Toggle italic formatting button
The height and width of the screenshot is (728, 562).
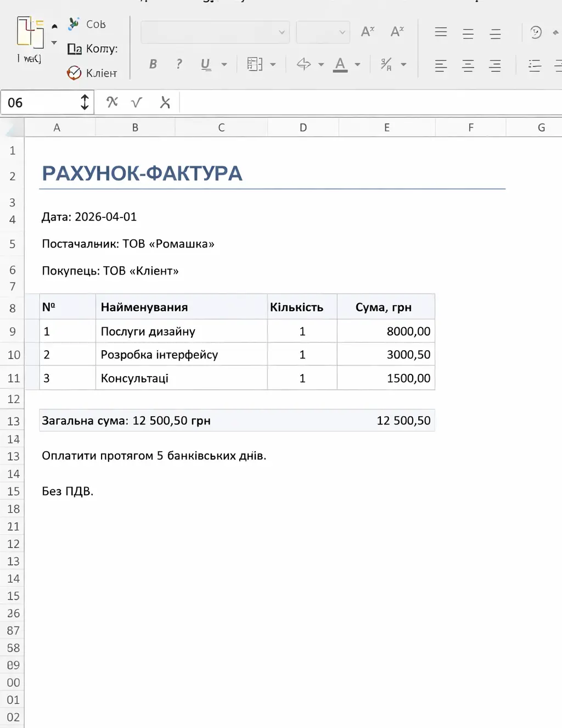(179, 64)
